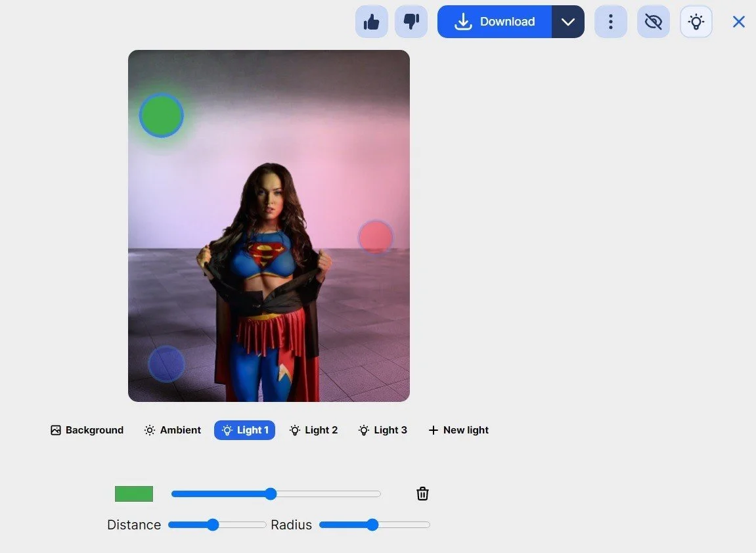This screenshot has height=553, width=756.
Task: Close the editor with the X icon
Action: coord(739,22)
